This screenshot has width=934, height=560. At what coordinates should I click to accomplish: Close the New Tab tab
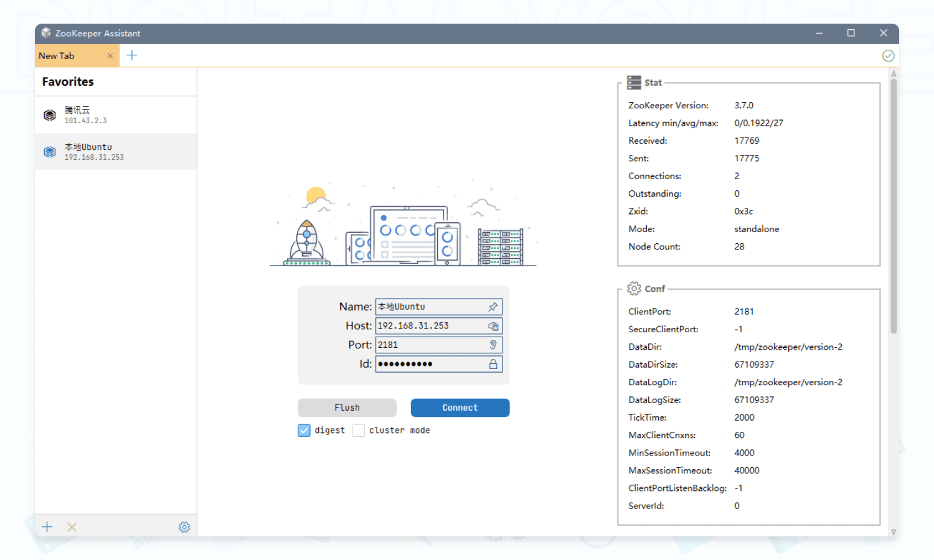coord(110,56)
